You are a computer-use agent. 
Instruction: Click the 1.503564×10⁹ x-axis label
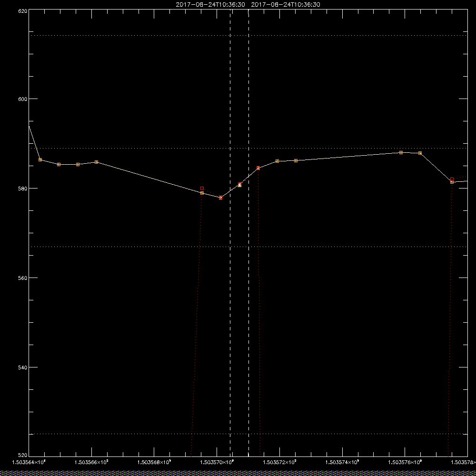click(29, 462)
